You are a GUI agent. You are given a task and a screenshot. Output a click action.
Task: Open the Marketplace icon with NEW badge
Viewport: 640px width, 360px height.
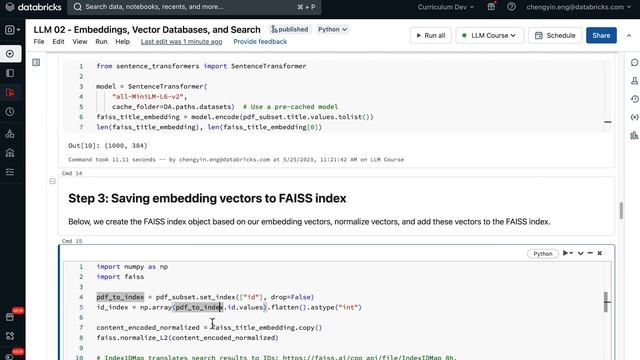[x=10, y=317]
